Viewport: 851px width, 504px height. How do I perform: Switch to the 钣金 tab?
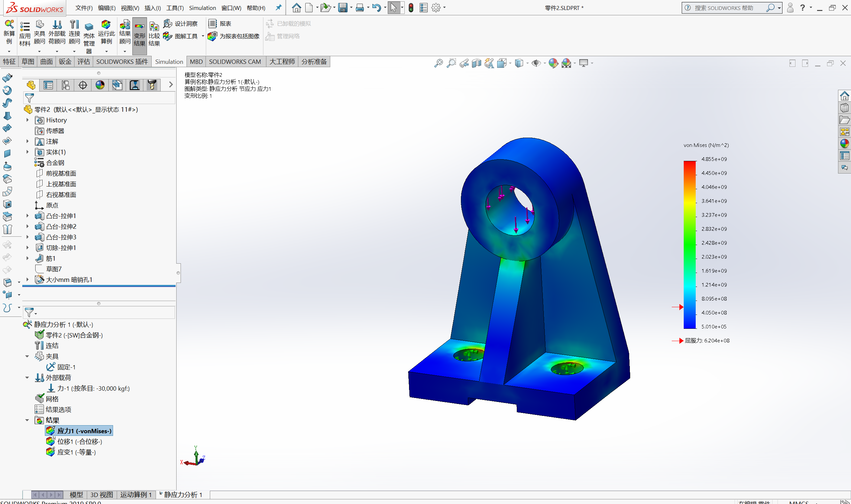[x=65, y=62]
